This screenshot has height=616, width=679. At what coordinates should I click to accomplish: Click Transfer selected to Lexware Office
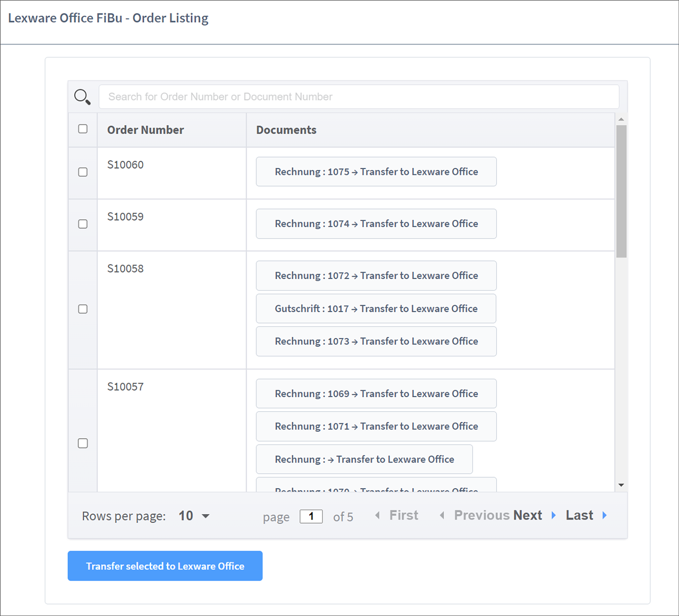(165, 566)
